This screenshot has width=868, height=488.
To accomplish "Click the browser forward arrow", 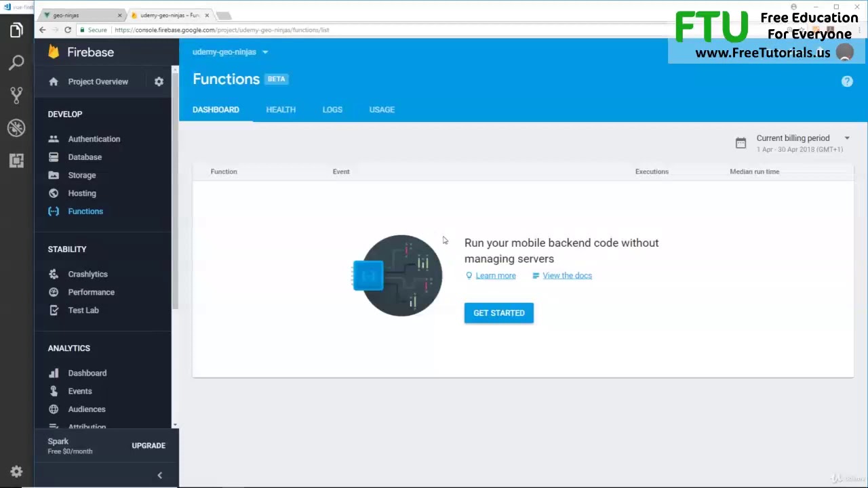I will pyautogui.click(x=56, y=30).
